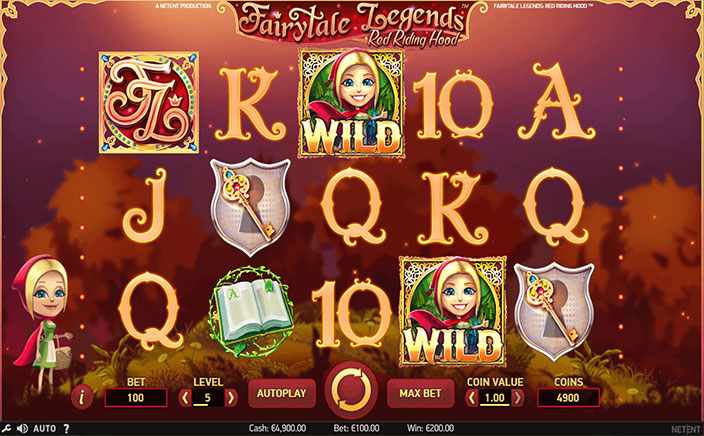Select the open book symbol
704x436 pixels.
tap(251, 311)
